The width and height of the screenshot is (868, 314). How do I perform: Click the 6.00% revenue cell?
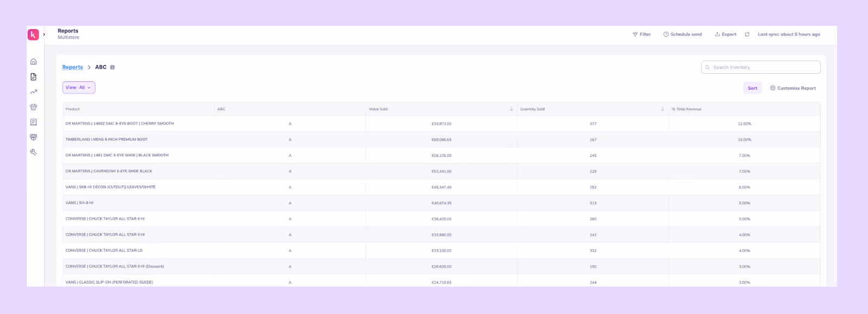point(744,187)
